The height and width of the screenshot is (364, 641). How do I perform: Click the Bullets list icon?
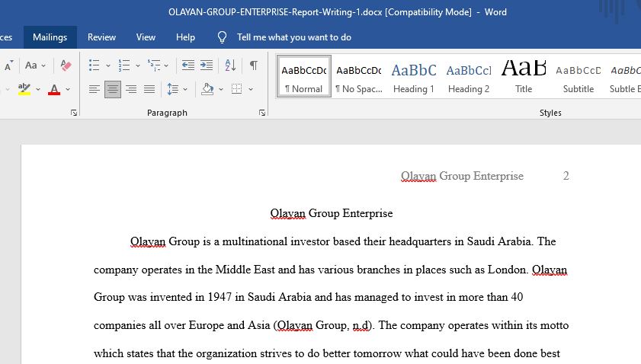pyautogui.click(x=94, y=65)
